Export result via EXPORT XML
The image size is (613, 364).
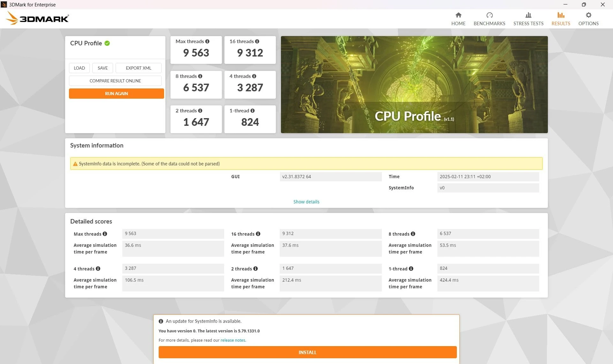point(138,68)
